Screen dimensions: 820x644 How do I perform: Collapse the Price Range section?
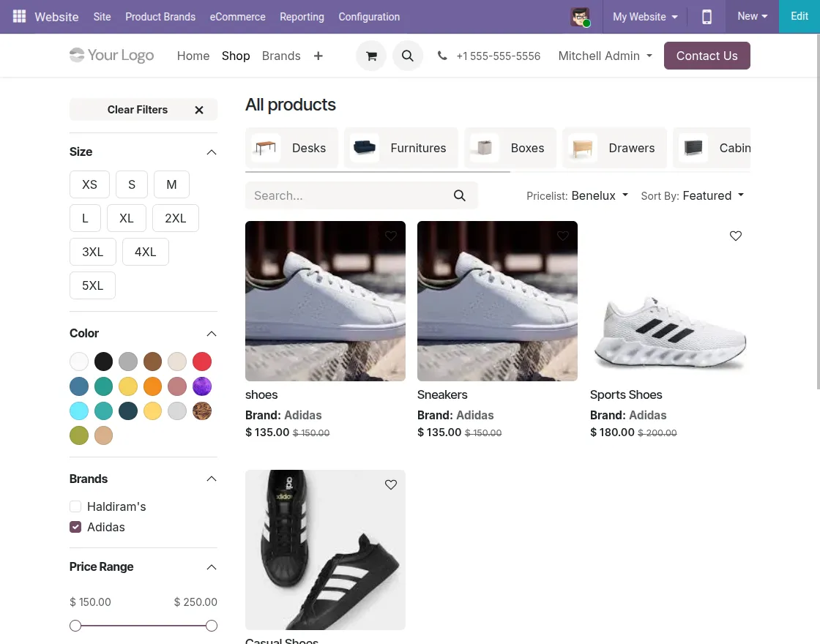212,567
